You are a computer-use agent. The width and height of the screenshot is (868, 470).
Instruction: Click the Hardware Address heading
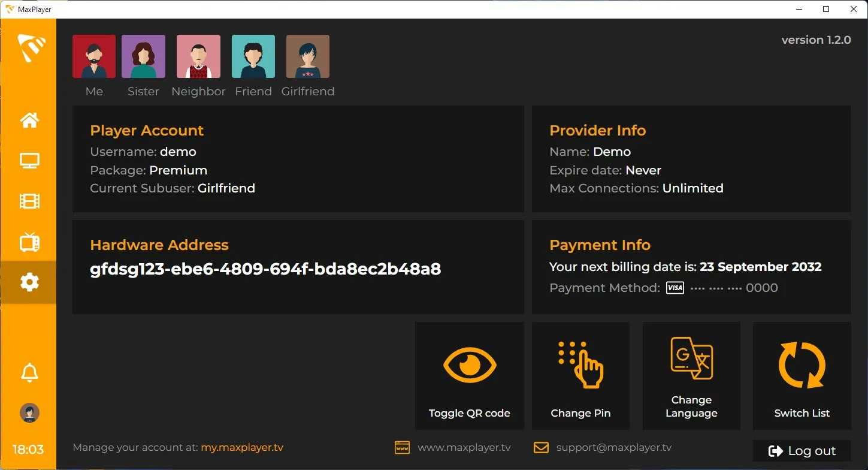(159, 245)
